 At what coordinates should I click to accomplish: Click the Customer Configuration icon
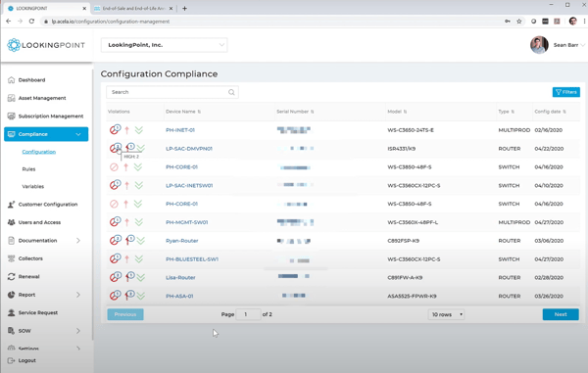tap(11, 205)
